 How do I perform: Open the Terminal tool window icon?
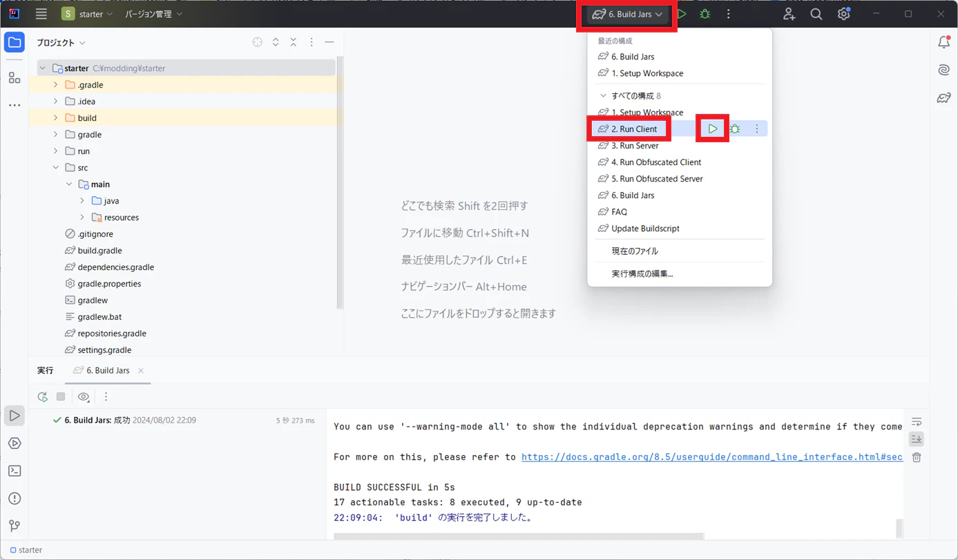coord(15,471)
